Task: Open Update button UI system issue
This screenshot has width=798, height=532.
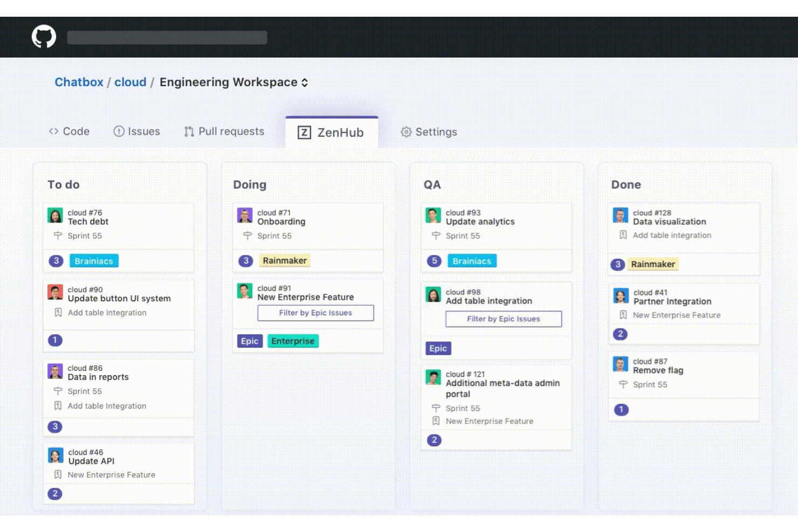Action: pyautogui.click(x=119, y=299)
